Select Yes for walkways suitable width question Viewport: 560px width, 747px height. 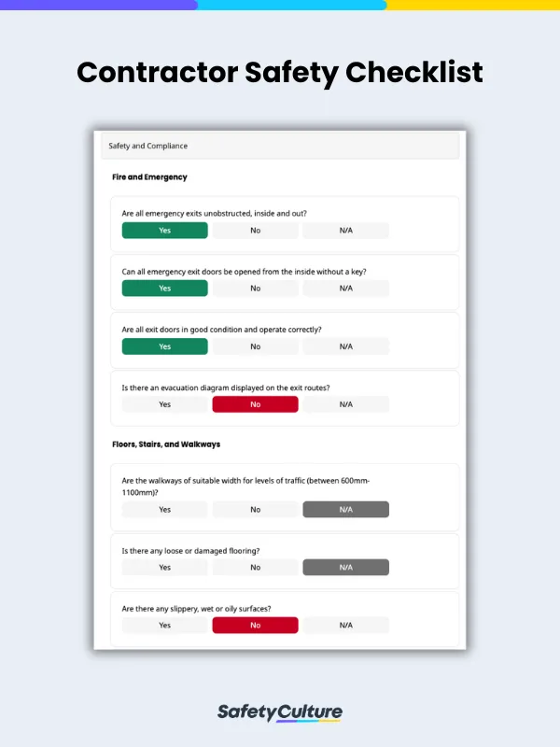(x=163, y=509)
